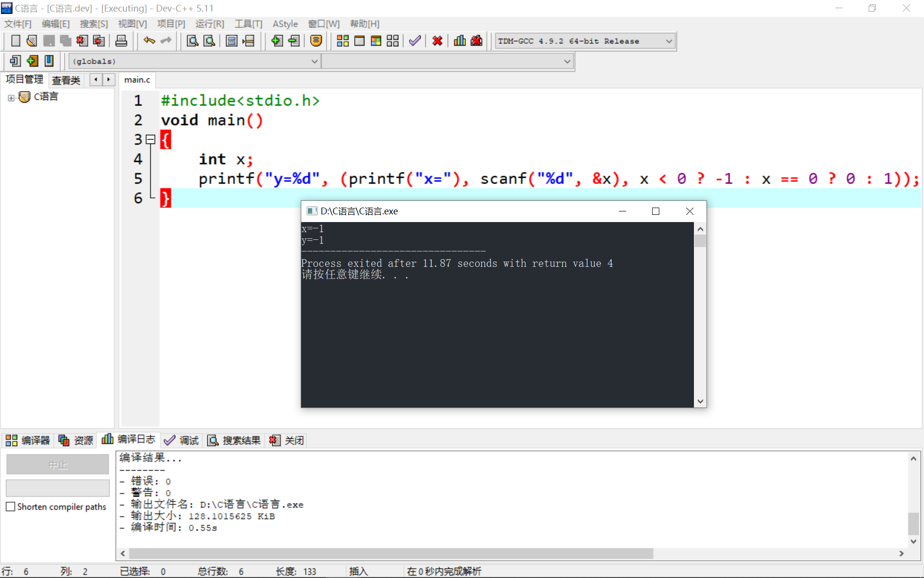Click the Print toolbar icon
This screenshot has height=578, width=924.
pyautogui.click(x=121, y=41)
